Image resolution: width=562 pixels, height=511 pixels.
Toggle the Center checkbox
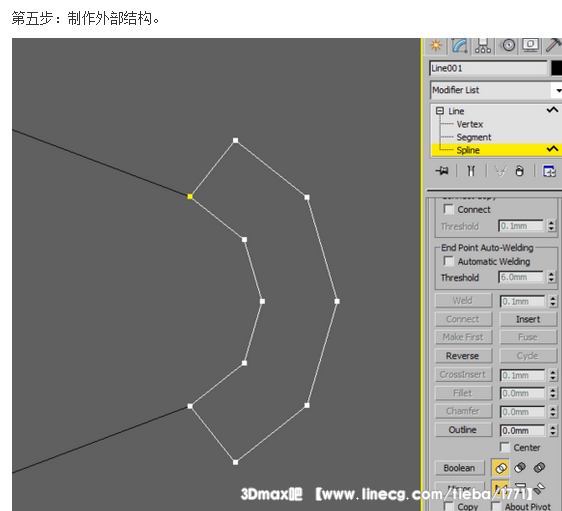point(505,447)
